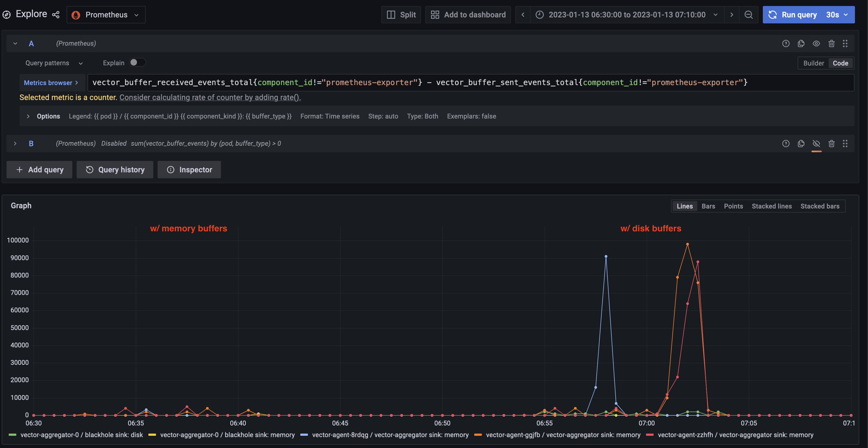Open Split view mode
Image resolution: width=868 pixels, height=448 pixels.
(401, 14)
